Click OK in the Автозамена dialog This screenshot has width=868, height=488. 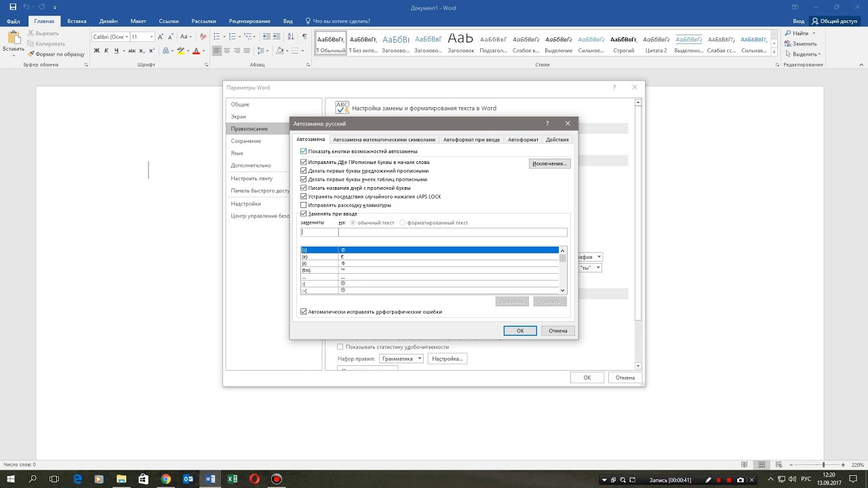click(x=520, y=331)
